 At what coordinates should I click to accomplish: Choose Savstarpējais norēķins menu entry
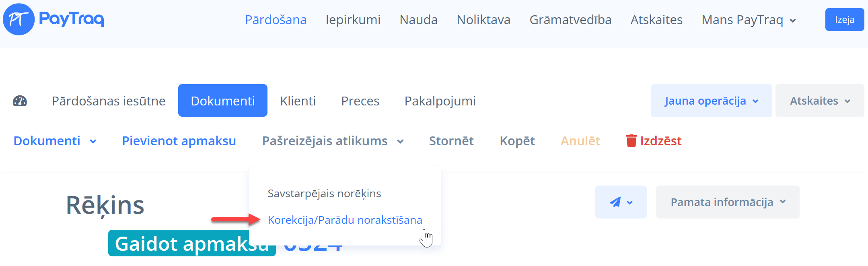click(x=324, y=194)
